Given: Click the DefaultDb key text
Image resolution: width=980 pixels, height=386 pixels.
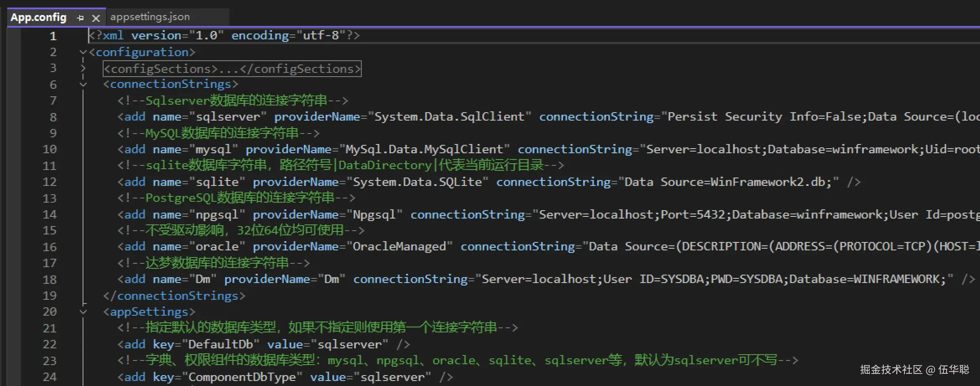Looking at the screenshot, I should click(x=220, y=345).
